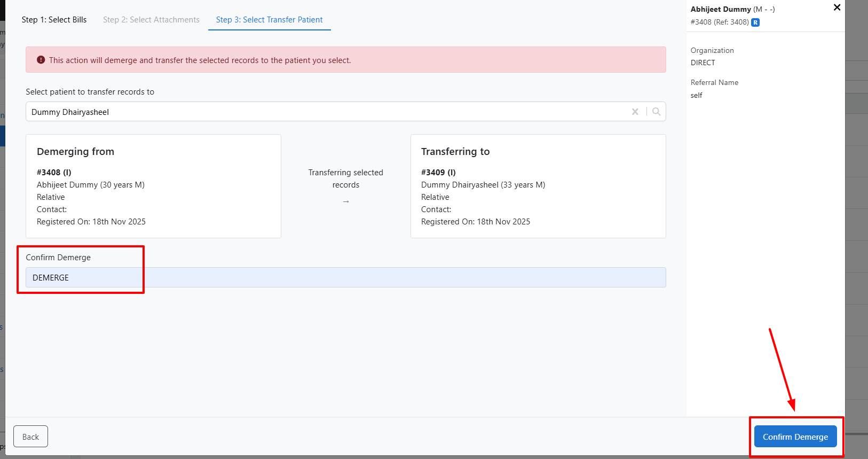
Task: Close the patient details side panel
Action: tap(837, 7)
